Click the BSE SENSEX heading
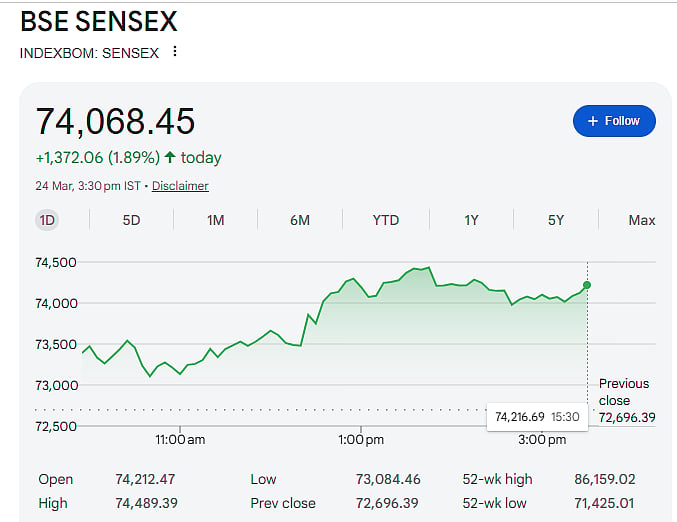Image resolution: width=677 pixels, height=522 pixels. (x=99, y=21)
